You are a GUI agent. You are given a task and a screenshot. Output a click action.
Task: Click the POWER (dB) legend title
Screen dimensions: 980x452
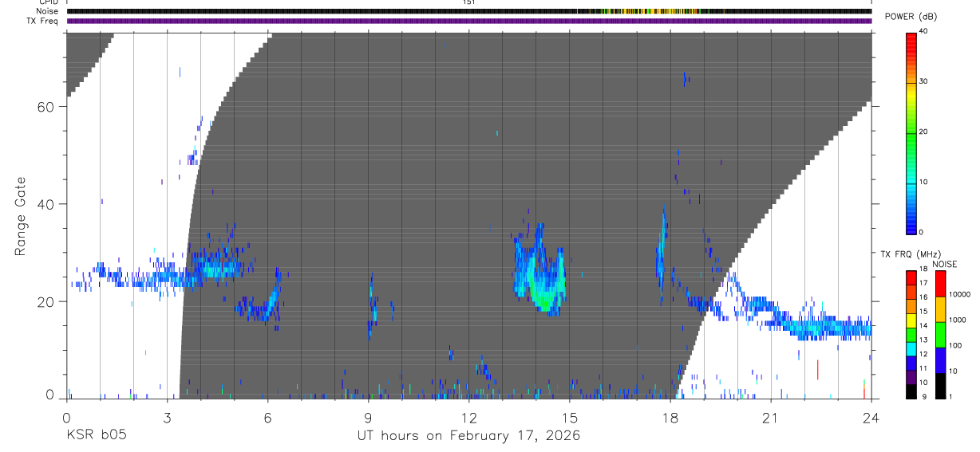tap(910, 18)
